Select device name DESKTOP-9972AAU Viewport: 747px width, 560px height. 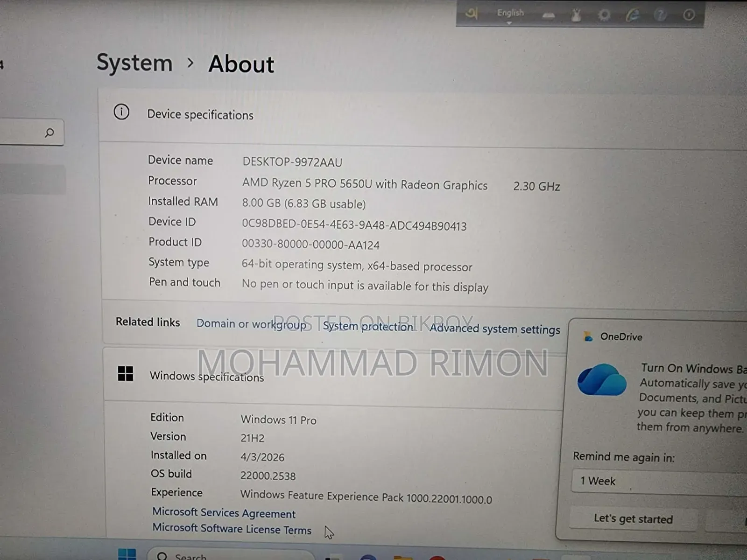292,162
